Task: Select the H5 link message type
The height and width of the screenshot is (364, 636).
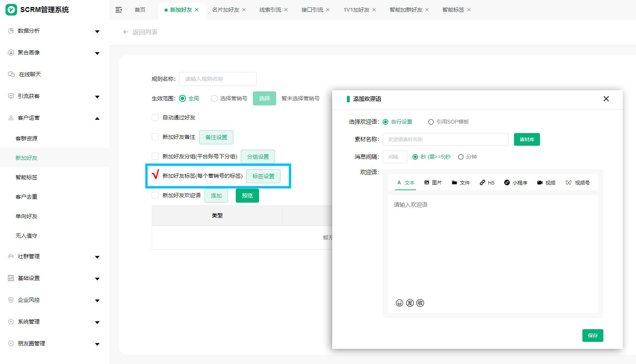Action: point(487,183)
